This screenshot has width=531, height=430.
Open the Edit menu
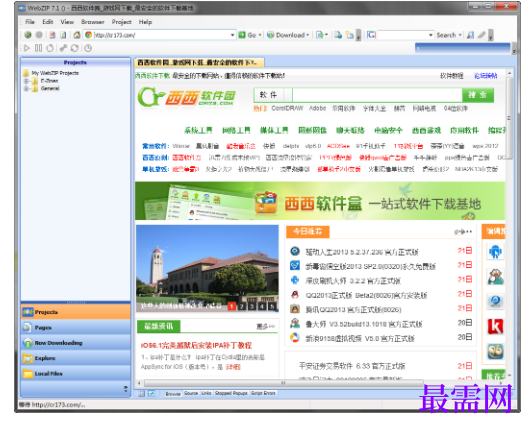click(48, 22)
